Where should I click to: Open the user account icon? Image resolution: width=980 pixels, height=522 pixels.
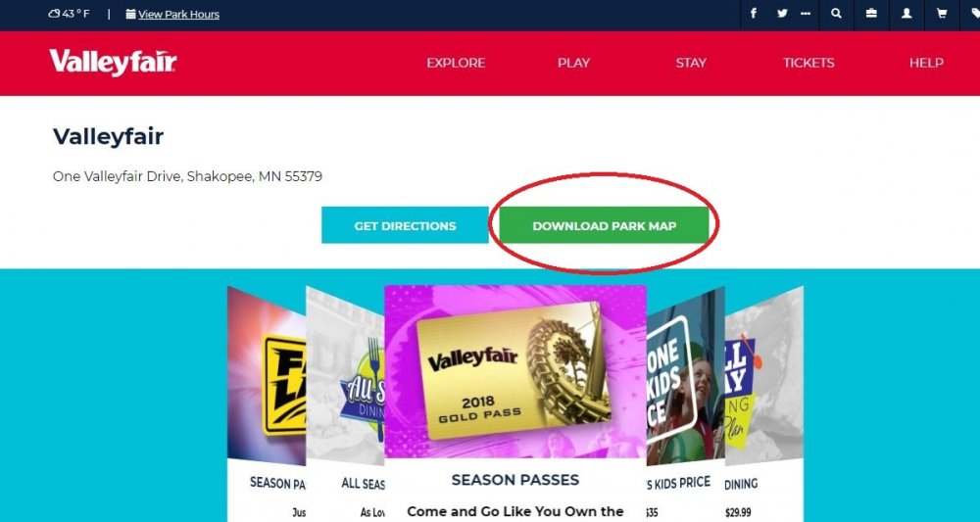point(906,13)
